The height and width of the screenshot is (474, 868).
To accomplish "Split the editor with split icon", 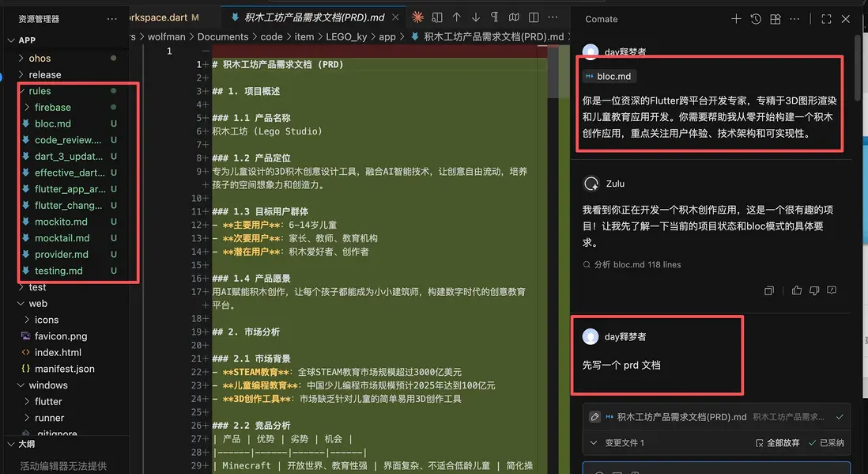I will (x=534, y=17).
